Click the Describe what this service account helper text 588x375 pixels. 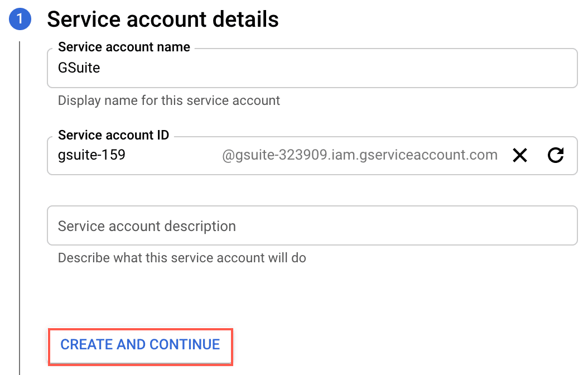coord(182,258)
